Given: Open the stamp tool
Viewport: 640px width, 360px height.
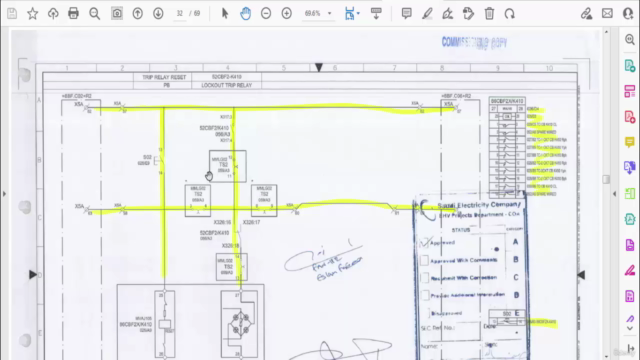Looking at the screenshot, I should point(468,13).
